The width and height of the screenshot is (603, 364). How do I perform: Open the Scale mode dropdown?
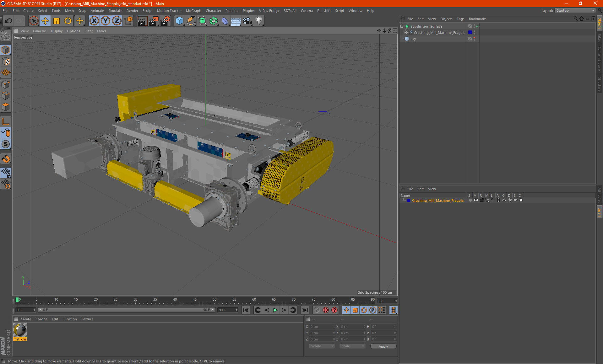352,346
